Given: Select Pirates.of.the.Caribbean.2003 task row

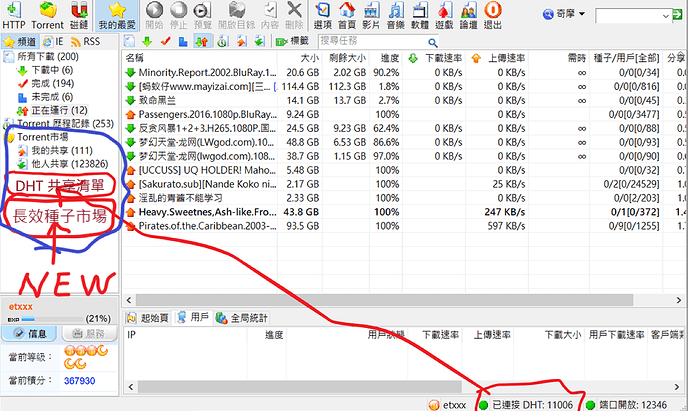Looking at the screenshot, I should (x=405, y=226).
